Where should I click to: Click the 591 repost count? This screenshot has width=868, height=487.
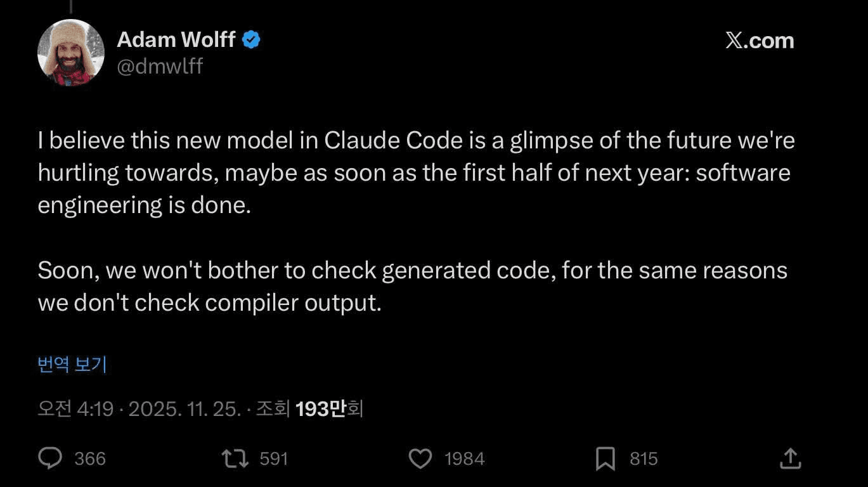[x=274, y=458]
